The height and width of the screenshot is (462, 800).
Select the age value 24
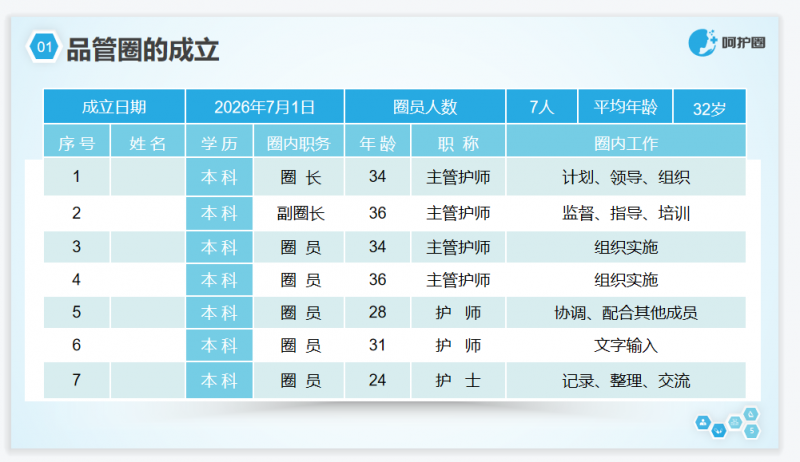(x=378, y=380)
